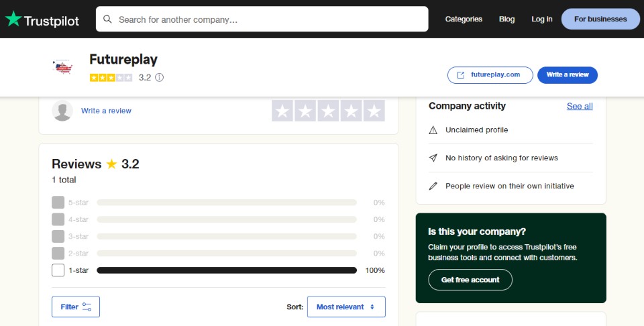Open the Filter button
Screen dimensions: 644x326
[x=76, y=307]
